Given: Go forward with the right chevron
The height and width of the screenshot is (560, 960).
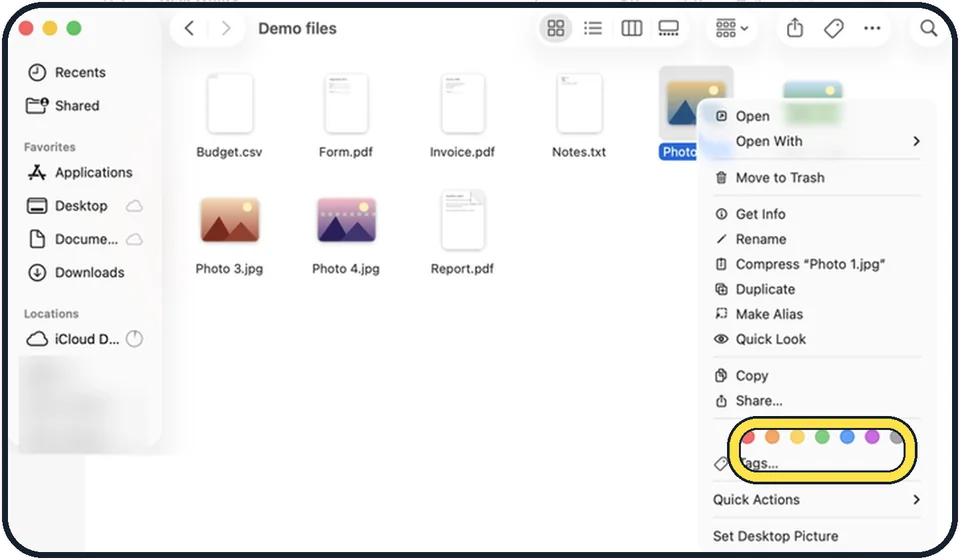Looking at the screenshot, I should 226,28.
